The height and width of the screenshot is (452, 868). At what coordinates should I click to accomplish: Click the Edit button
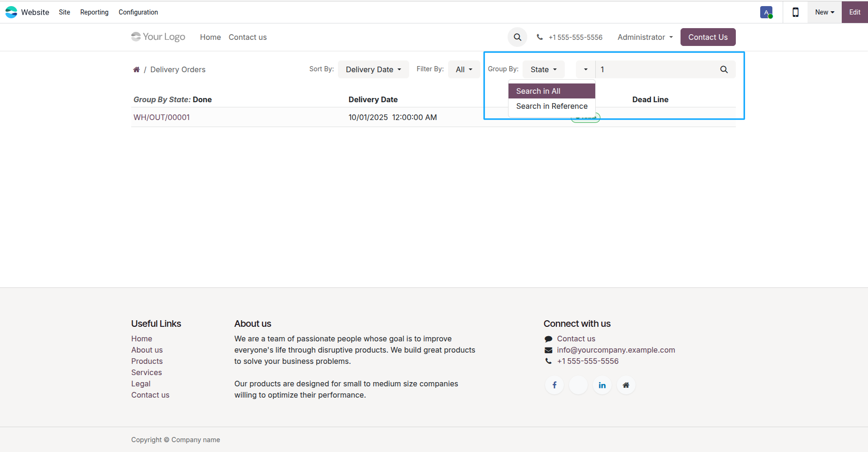click(x=854, y=12)
